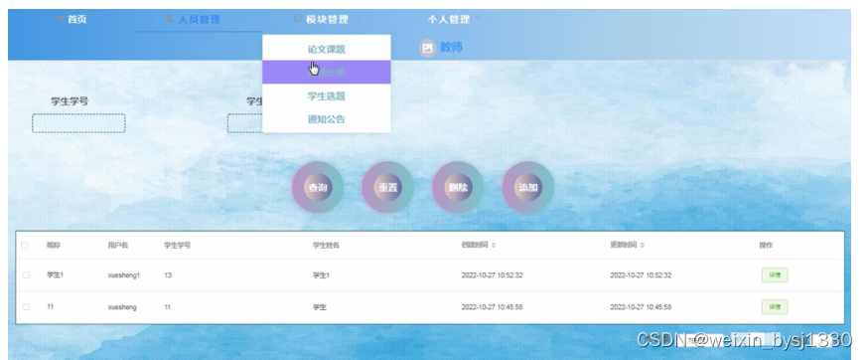Click the student name cell 学生1
The width and height of the screenshot is (868, 360).
pos(321,275)
